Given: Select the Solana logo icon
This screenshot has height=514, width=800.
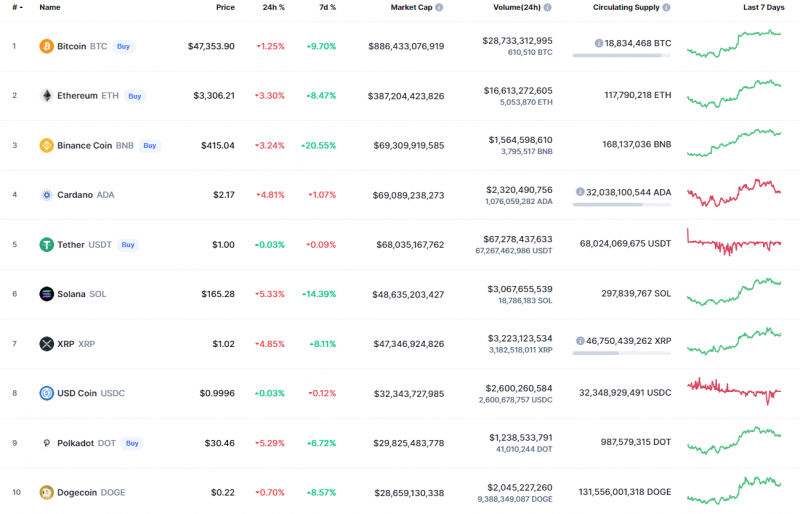Looking at the screenshot, I should [46, 294].
